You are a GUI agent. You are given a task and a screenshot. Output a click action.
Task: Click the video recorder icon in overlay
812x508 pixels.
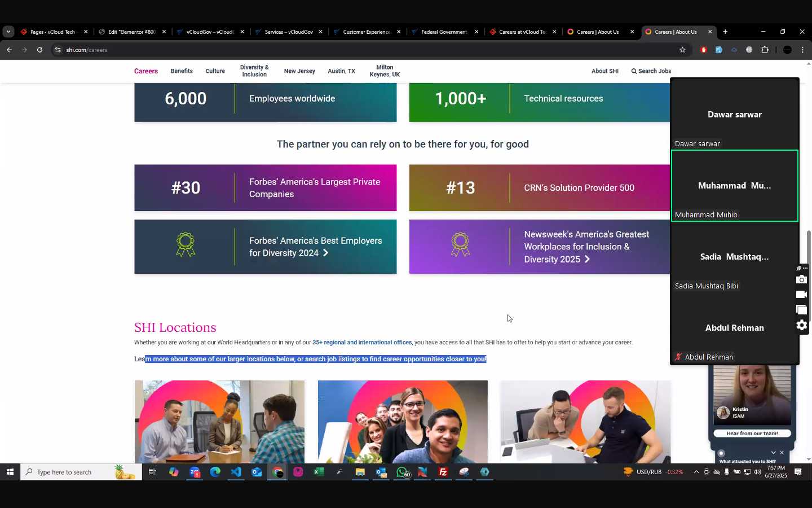coord(802,295)
